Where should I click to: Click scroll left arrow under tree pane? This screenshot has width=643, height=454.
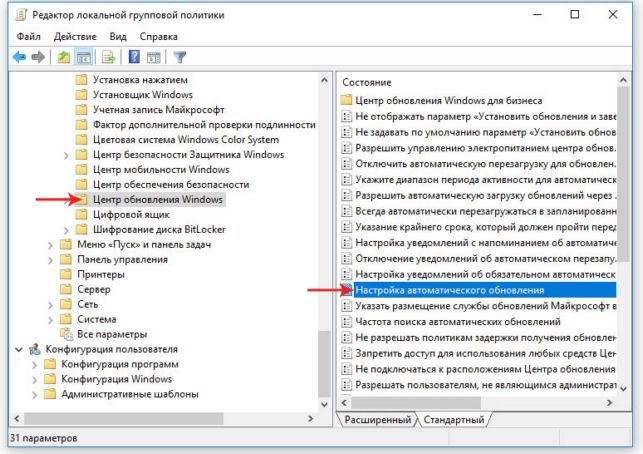(x=16, y=418)
